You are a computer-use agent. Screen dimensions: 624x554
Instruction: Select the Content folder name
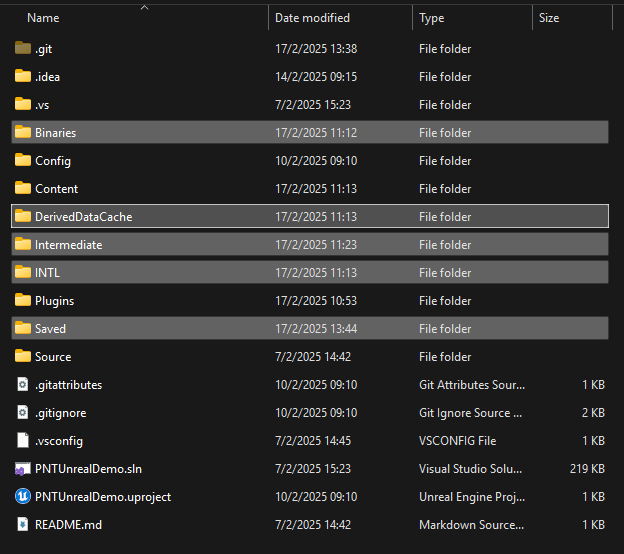57,189
